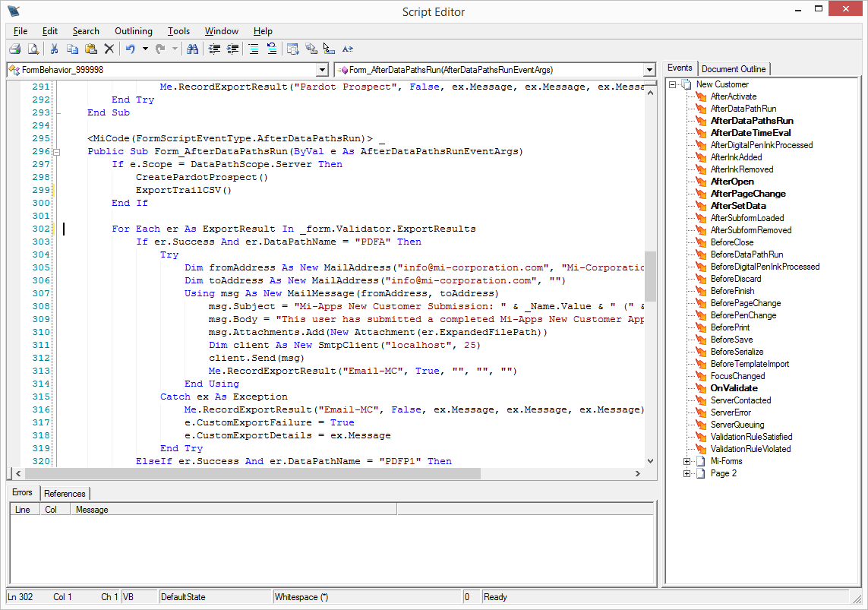This screenshot has height=610, width=868.
Task: Click the Print toolbar icon
Action: [x=14, y=49]
